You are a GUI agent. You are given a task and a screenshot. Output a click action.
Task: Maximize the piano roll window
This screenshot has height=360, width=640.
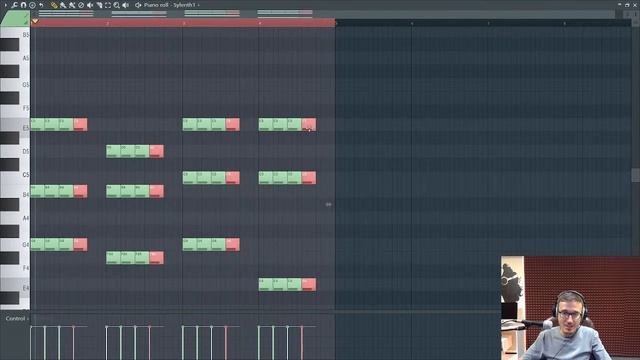[x=627, y=4]
